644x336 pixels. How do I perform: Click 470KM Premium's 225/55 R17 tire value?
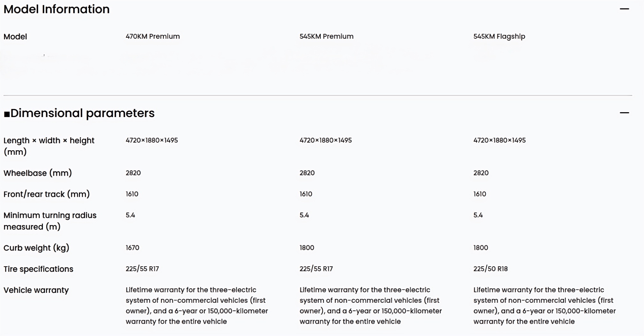click(x=142, y=269)
